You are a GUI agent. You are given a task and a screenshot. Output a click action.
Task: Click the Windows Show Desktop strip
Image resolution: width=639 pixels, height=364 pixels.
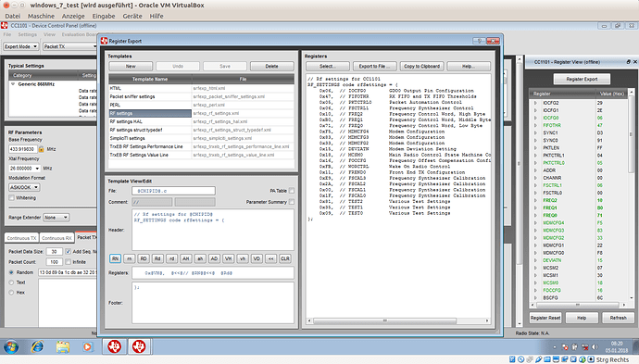[635, 347]
